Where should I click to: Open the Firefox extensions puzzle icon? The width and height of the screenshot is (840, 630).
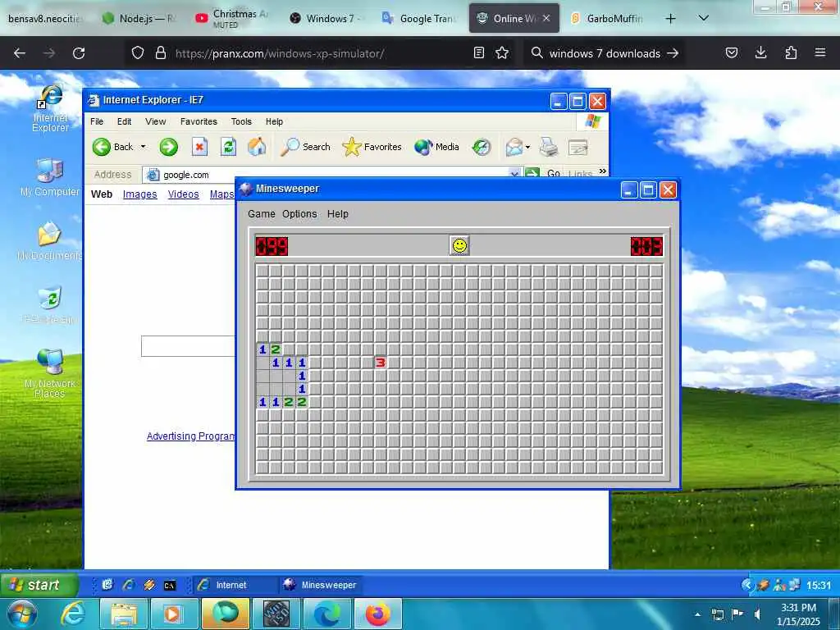[791, 52]
